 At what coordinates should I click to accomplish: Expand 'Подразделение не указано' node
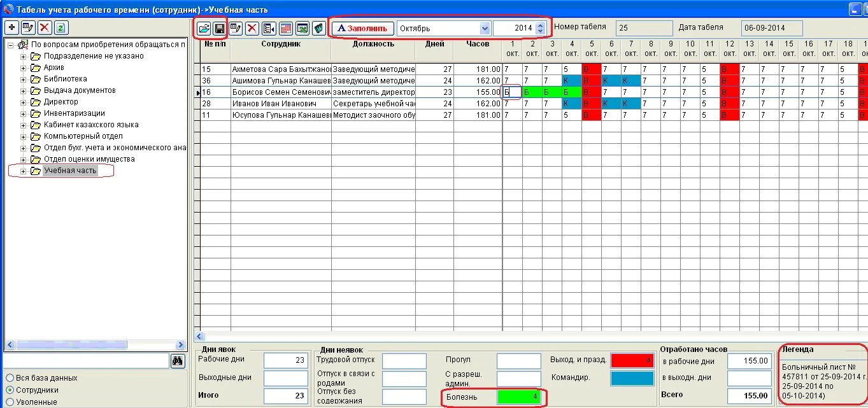pyautogui.click(x=24, y=56)
